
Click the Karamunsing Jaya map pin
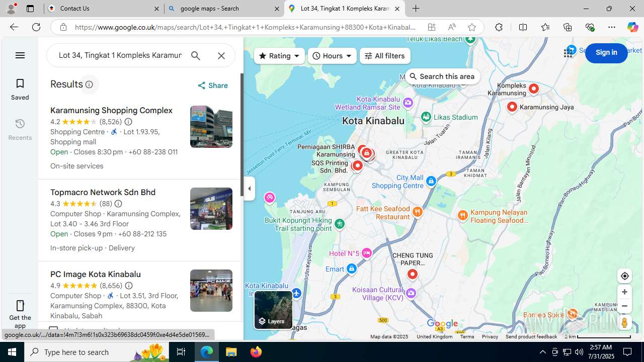[512, 107]
